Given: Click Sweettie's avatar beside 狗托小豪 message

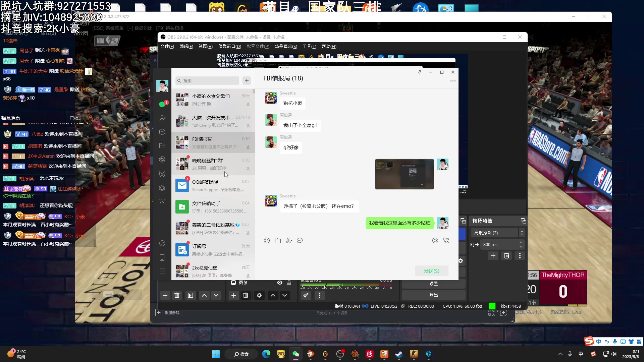Looking at the screenshot, I should [271, 98].
